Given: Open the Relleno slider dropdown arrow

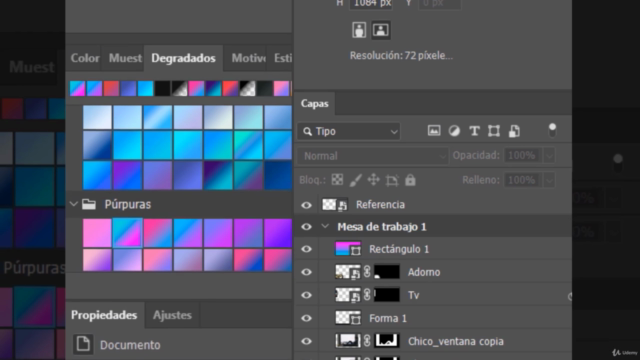Looking at the screenshot, I should [x=549, y=180].
